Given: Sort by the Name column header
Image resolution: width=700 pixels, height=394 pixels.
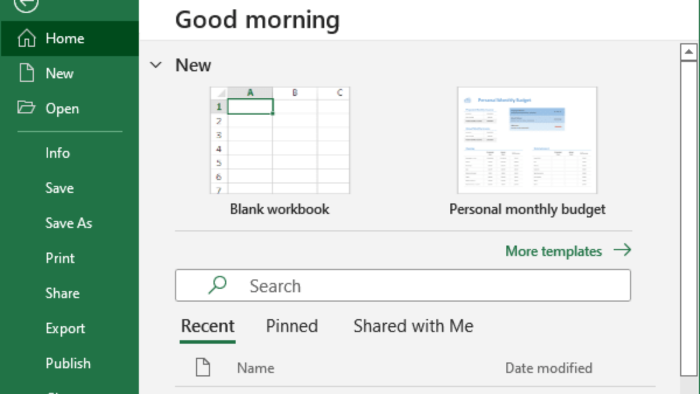Looking at the screenshot, I should tap(256, 368).
